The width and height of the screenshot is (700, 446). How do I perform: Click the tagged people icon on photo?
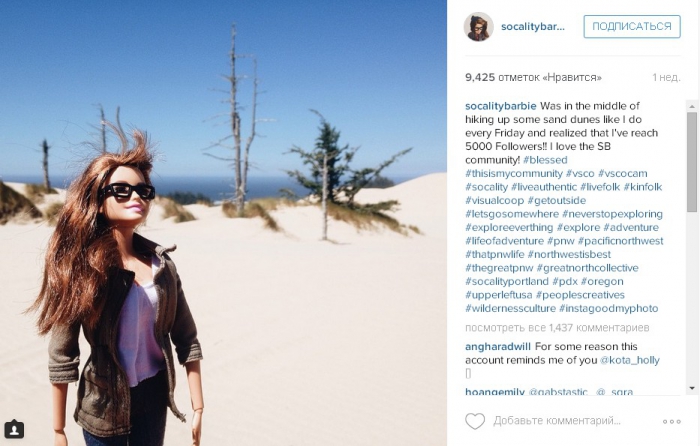click(x=14, y=429)
